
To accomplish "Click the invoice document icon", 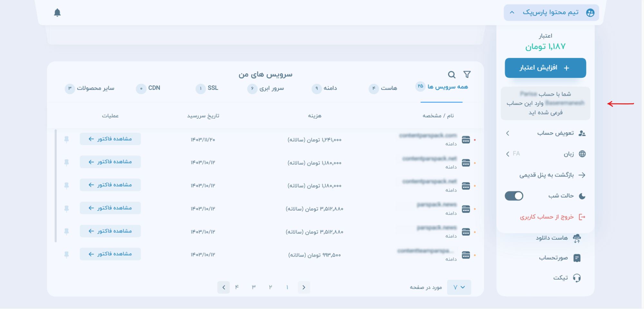I will (x=577, y=258).
